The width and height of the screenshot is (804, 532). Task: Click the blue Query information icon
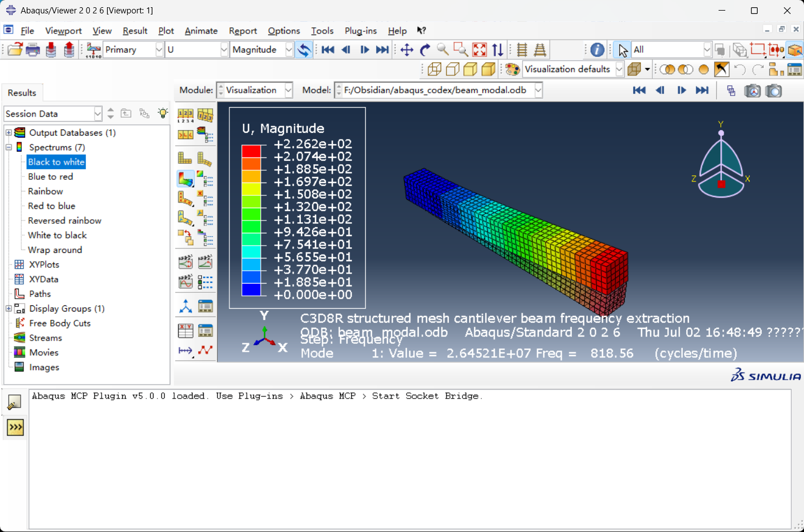(597, 50)
